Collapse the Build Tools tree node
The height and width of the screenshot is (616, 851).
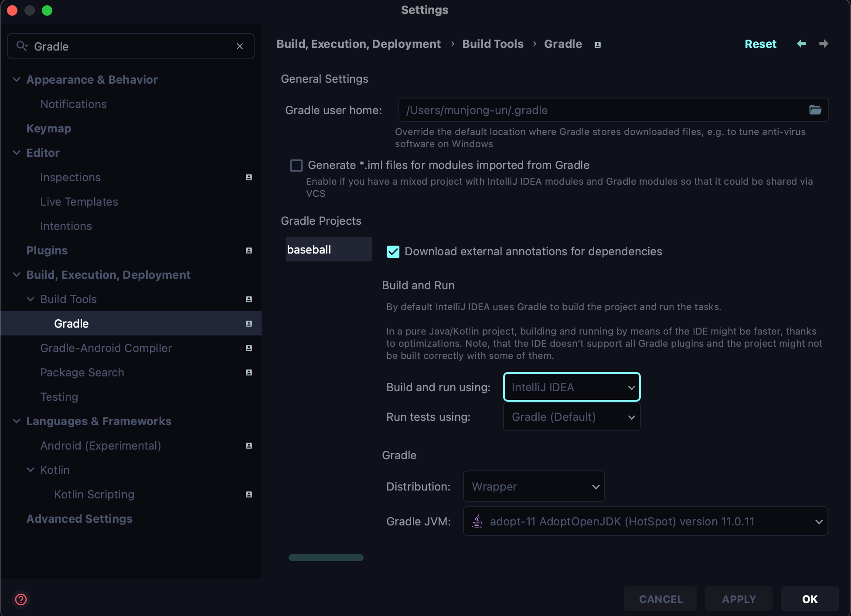click(x=31, y=299)
